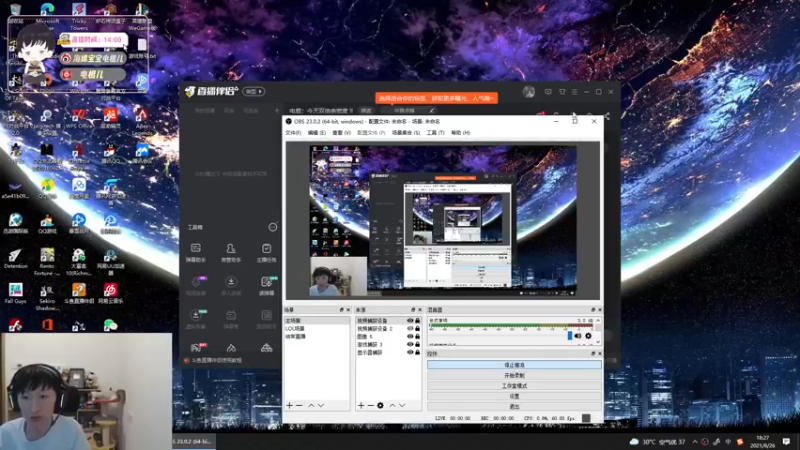This screenshot has height=450, width=800.
Task: Open the user avatar in 直播伴侣 window
Action: coord(529,91)
